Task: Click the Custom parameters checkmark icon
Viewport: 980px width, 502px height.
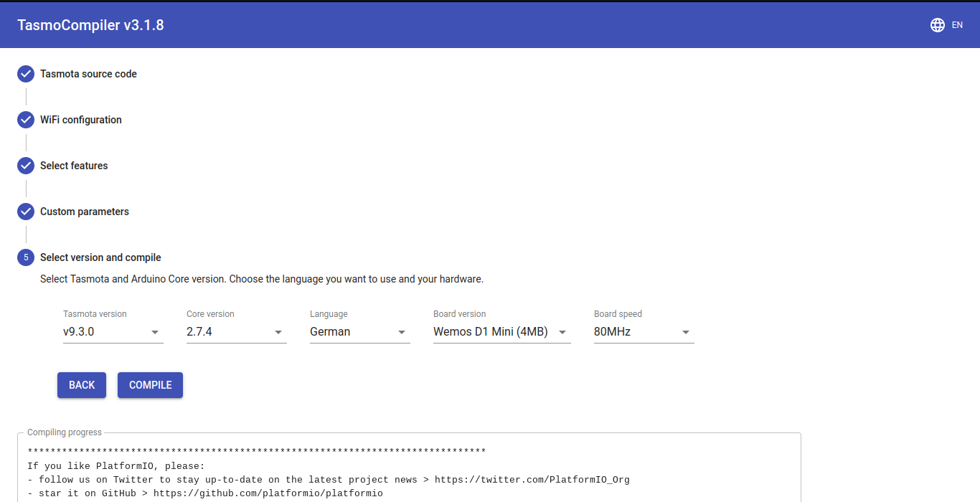Action: (26, 212)
